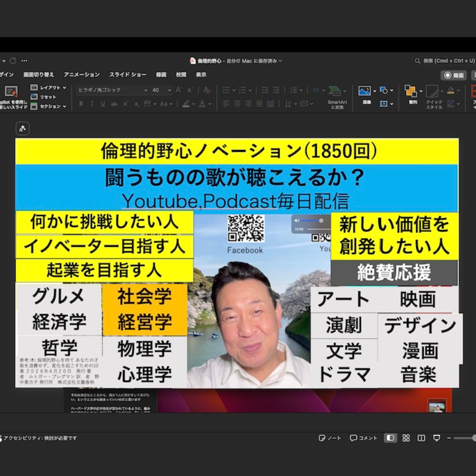This screenshot has width=476, height=476.
Task: Open the Arrange (整列) menu
Action: pyautogui.click(x=413, y=95)
